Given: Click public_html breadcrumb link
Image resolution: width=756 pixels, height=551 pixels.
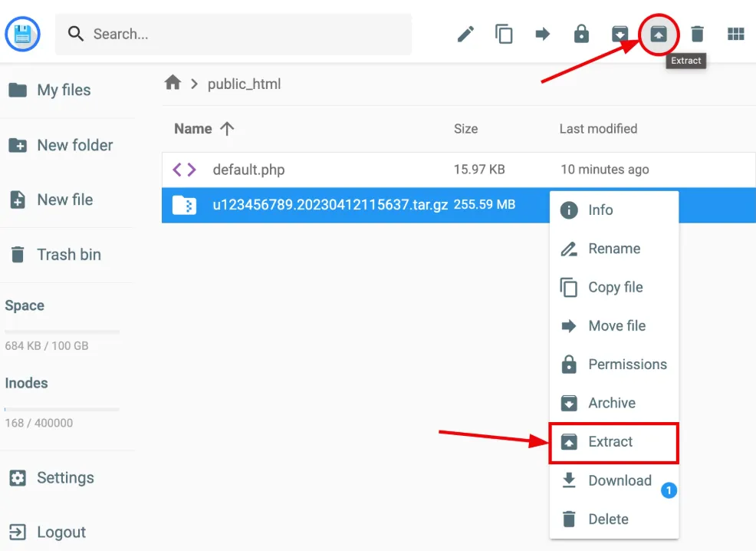Looking at the screenshot, I should point(244,84).
